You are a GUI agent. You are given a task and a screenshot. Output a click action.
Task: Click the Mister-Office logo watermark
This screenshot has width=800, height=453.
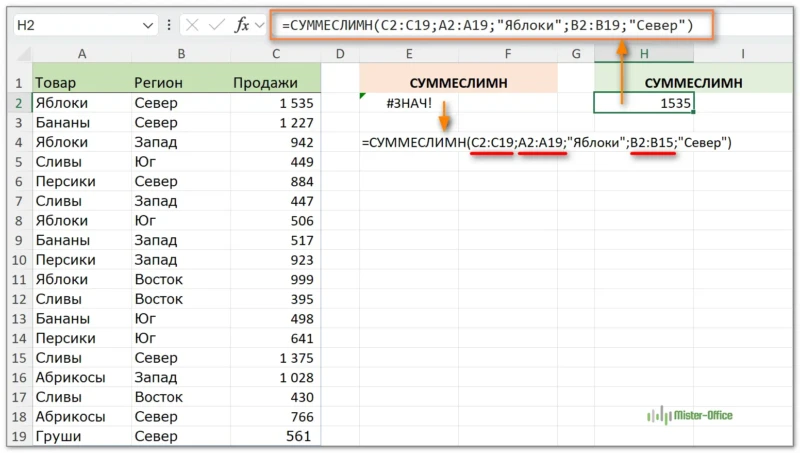pos(691,415)
